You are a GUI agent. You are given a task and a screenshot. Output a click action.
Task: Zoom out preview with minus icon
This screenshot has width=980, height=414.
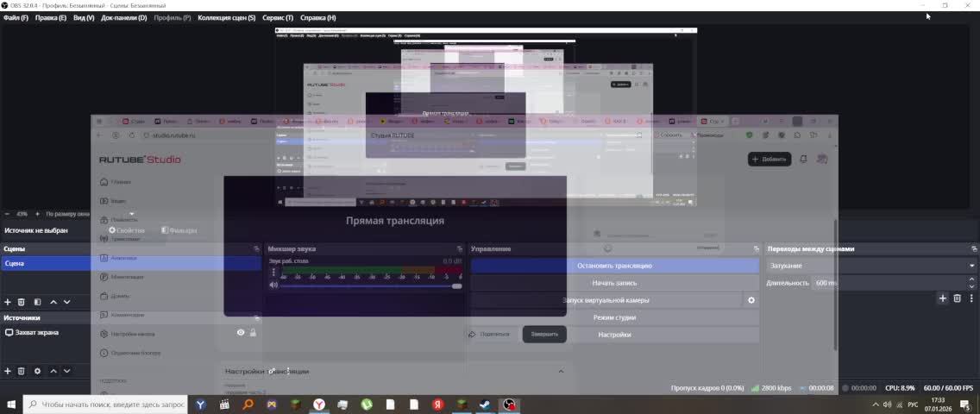(x=7, y=214)
